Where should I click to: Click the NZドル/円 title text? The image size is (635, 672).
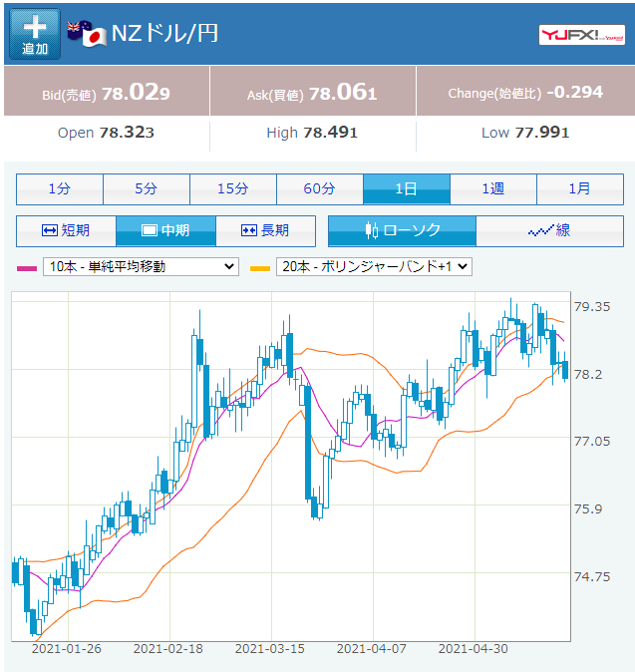(x=164, y=34)
